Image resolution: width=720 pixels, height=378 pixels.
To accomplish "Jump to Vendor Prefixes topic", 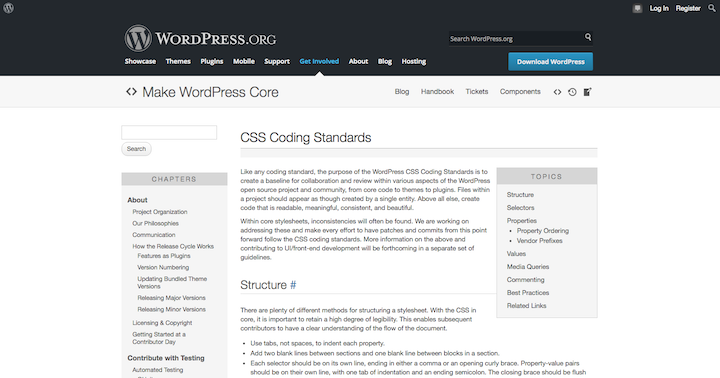I will (540, 241).
